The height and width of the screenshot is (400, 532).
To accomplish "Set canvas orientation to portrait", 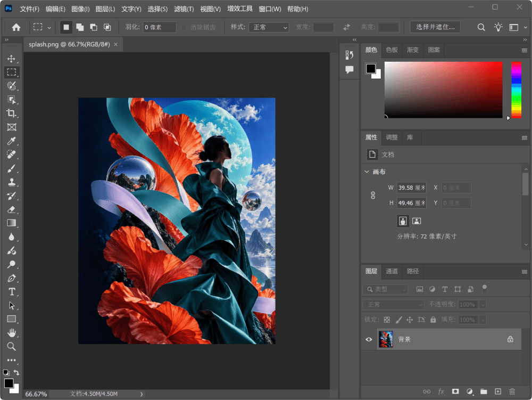I will pos(403,221).
